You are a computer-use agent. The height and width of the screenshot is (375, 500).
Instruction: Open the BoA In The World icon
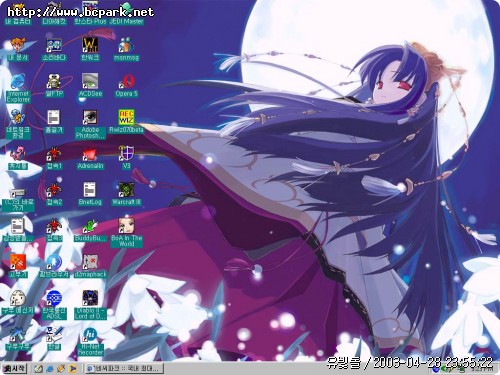point(126,232)
